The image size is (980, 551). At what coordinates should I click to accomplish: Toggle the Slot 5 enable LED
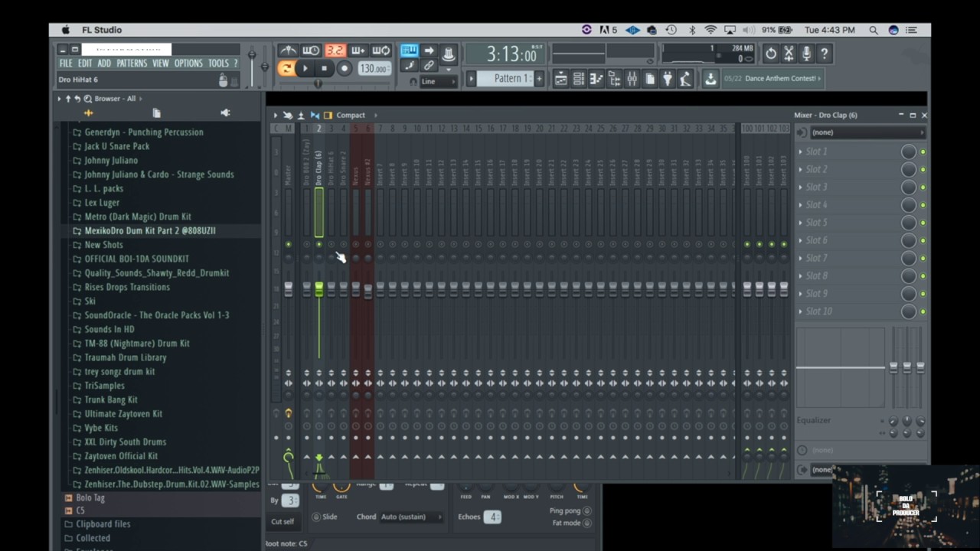(923, 223)
